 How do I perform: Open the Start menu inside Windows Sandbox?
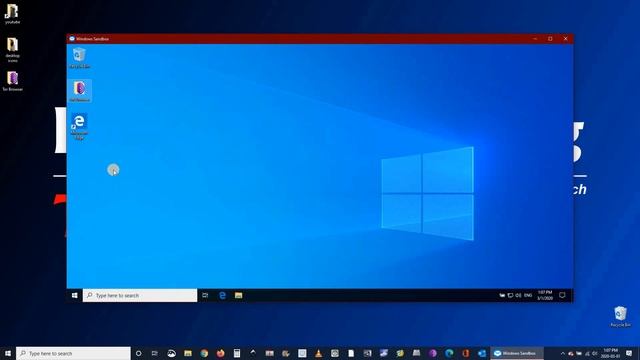pos(74,295)
